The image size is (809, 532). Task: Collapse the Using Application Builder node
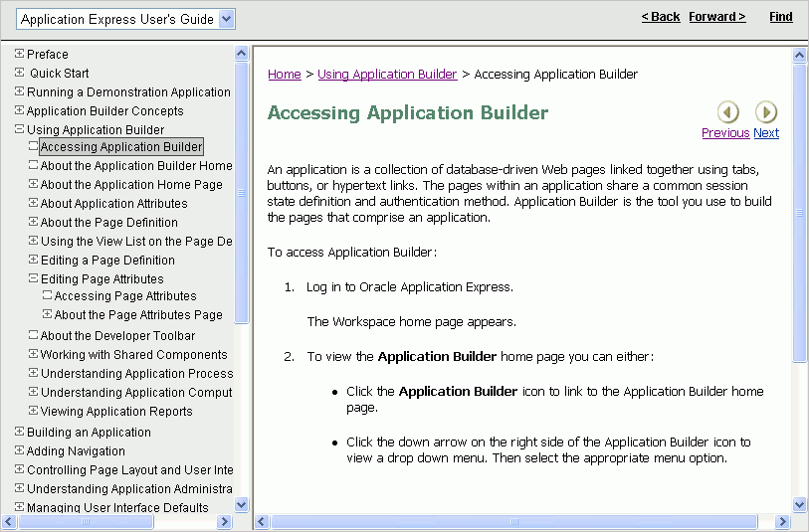(19, 129)
